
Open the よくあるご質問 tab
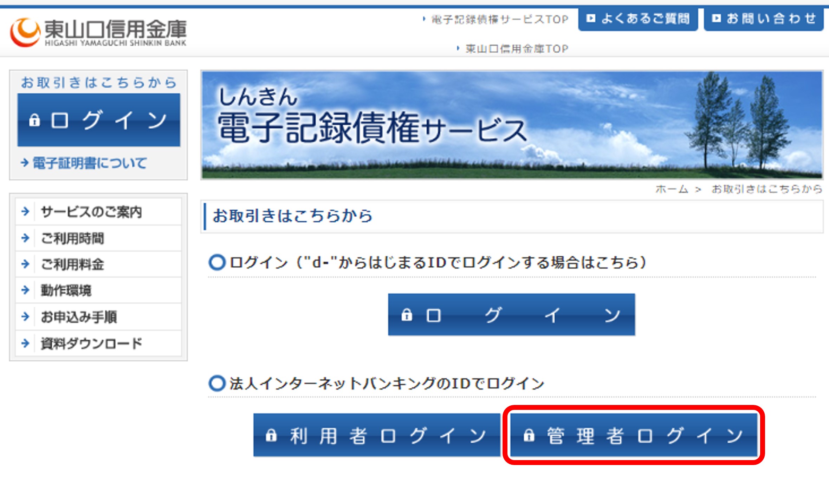(638, 19)
